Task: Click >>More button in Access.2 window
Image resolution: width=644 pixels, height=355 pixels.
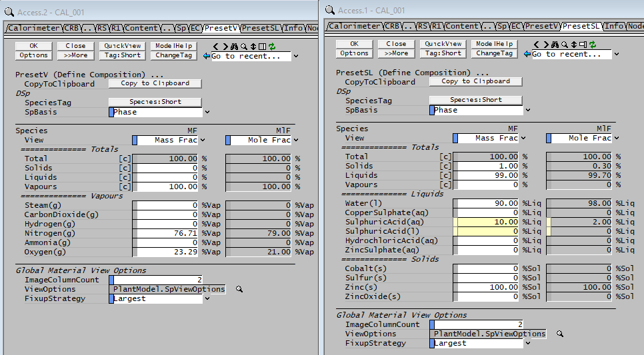Action: coord(75,55)
